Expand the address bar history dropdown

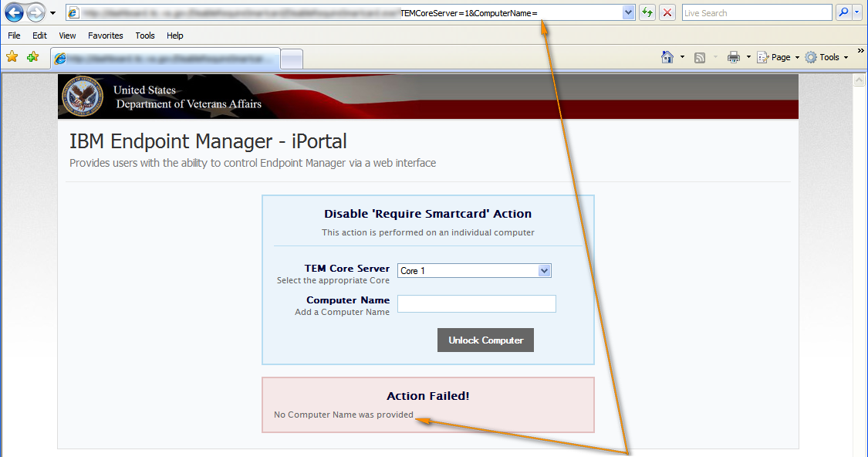coord(628,13)
